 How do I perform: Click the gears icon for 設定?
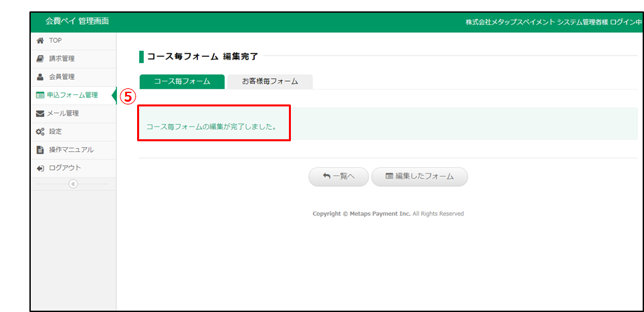click(40, 131)
